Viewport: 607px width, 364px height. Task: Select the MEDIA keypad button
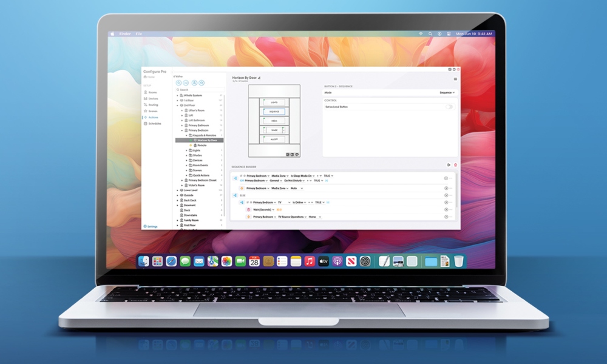pyautogui.click(x=274, y=121)
